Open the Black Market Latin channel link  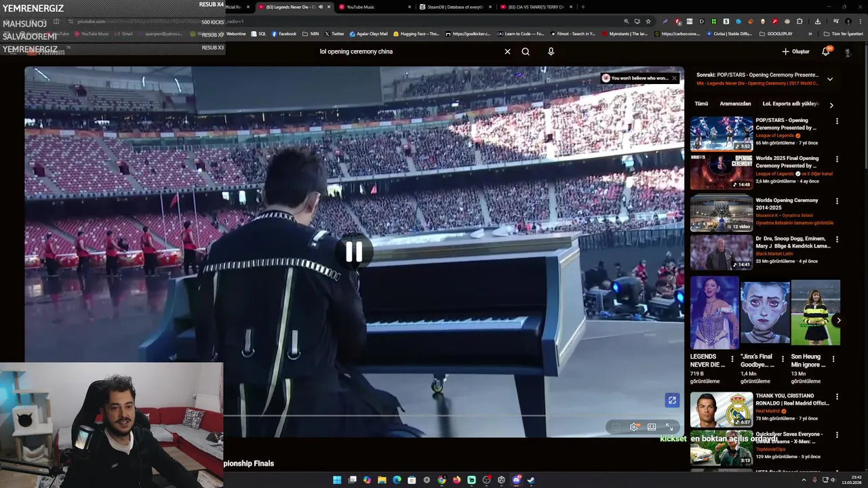click(774, 253)
